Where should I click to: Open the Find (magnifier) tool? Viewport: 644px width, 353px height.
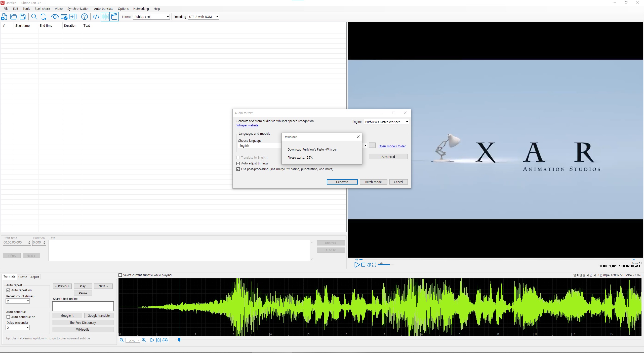[x=34, y=17]
